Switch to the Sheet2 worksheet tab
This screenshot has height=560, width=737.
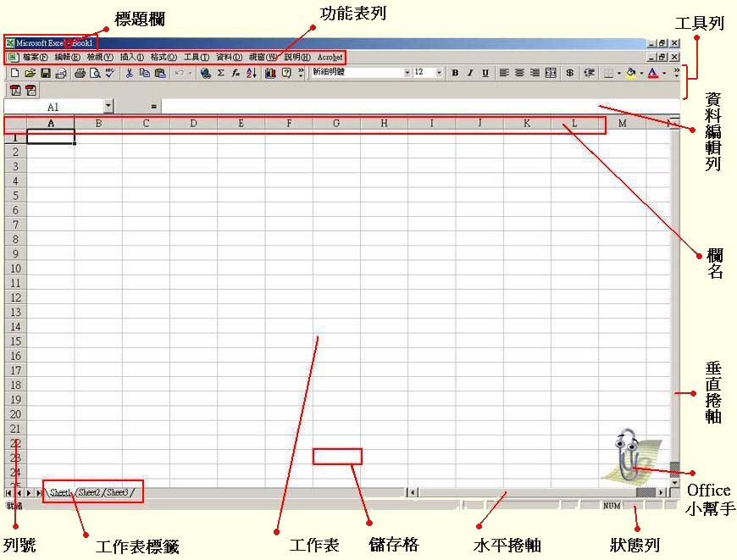pos(90,492)
